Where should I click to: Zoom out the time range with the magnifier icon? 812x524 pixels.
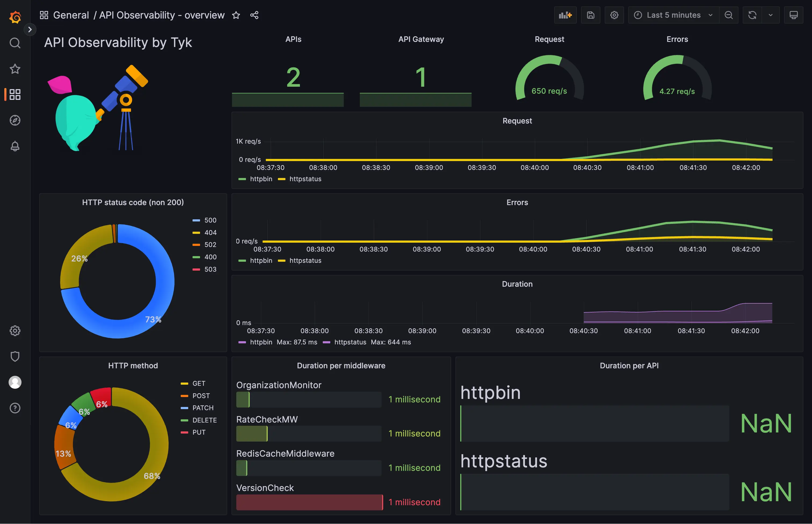[x=729, y=15]
